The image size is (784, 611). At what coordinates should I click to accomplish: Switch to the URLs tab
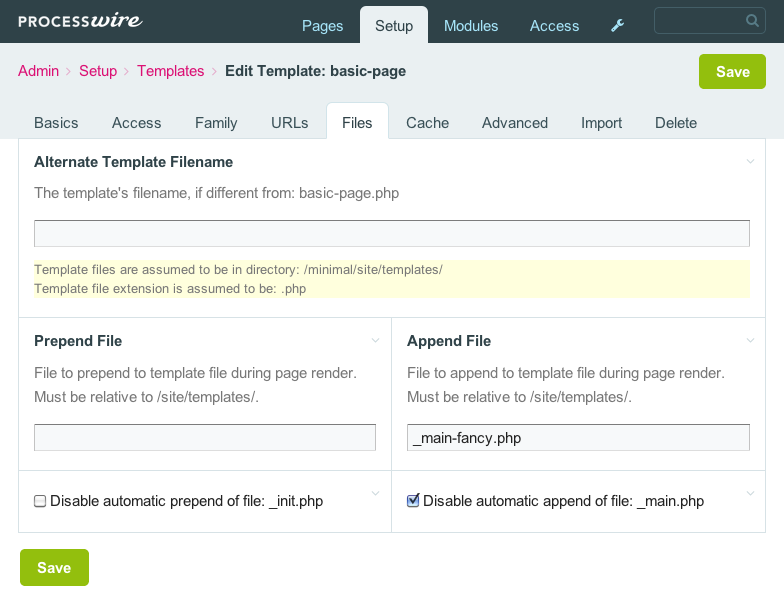[x=290, y=123]
